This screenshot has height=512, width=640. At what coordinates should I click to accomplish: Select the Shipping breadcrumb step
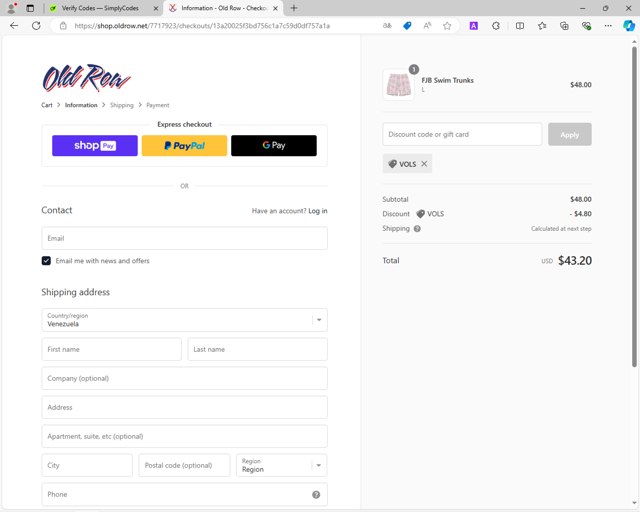[122, 105]
